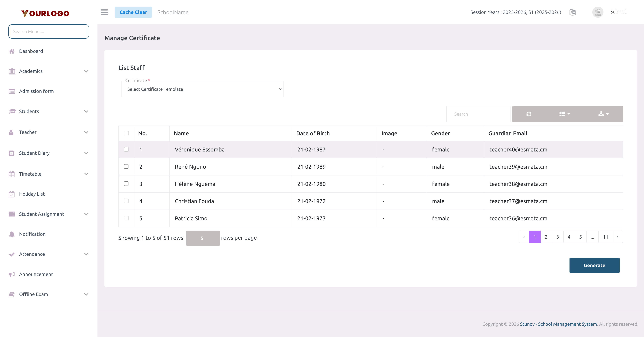This screenshot has width=644, height=337.
Task: Open the language translation icon in header
Action: coord(572,12)
